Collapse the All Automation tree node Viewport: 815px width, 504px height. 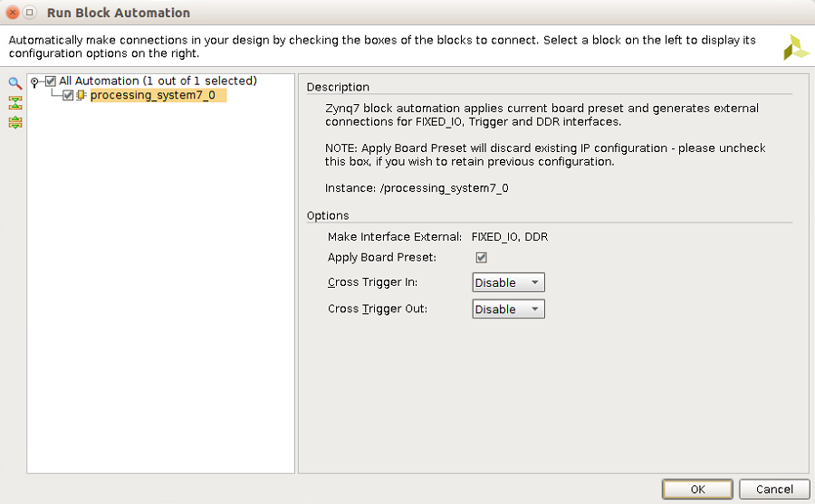click(34, 81)
